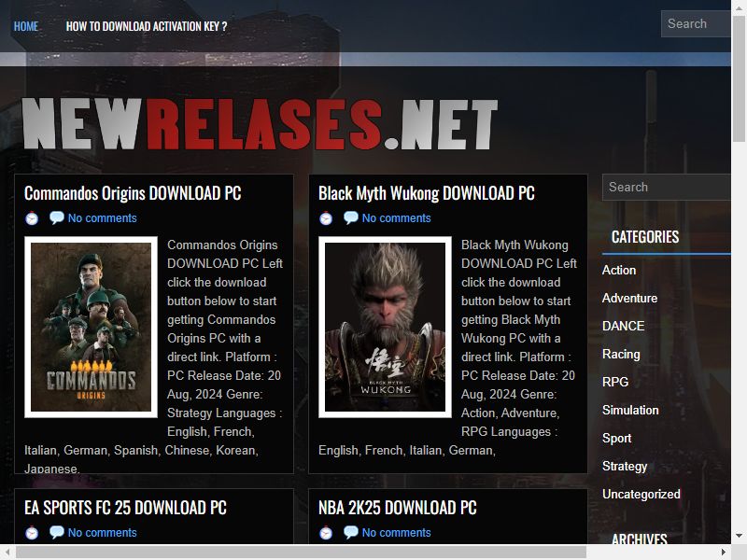The height and width of the screenshot is (560, 747).
Task: Select the RPG category
Action: [615, 382]
